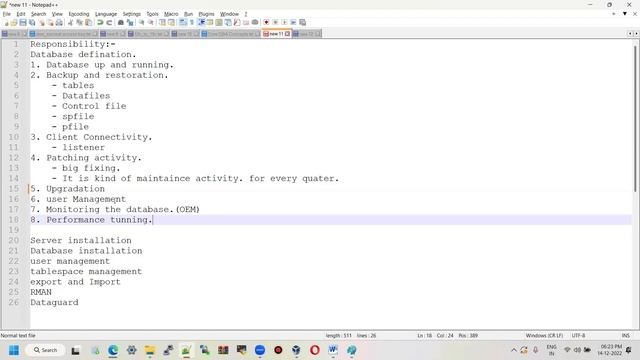
Task: Click the Paste toolbar icon
Action: (88, 22)
